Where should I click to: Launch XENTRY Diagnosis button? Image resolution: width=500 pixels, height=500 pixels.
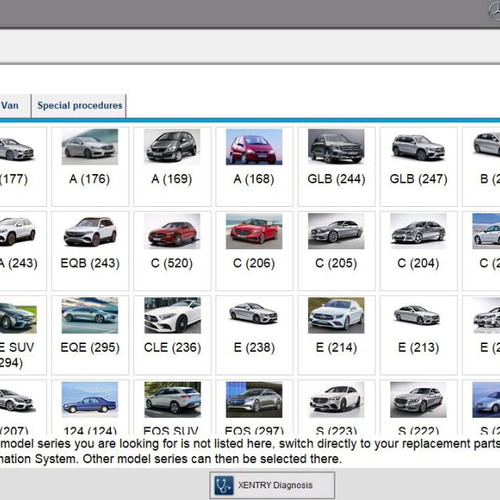(x=272, y=485)
